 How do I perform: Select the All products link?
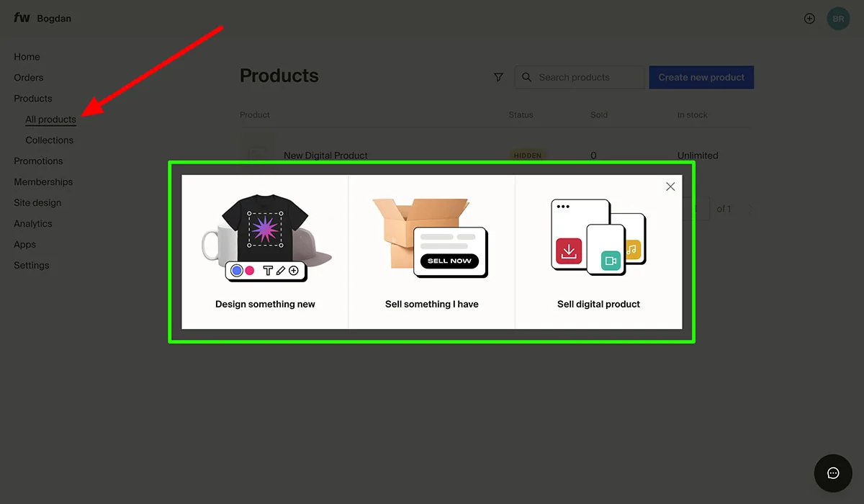coord(50,119)
